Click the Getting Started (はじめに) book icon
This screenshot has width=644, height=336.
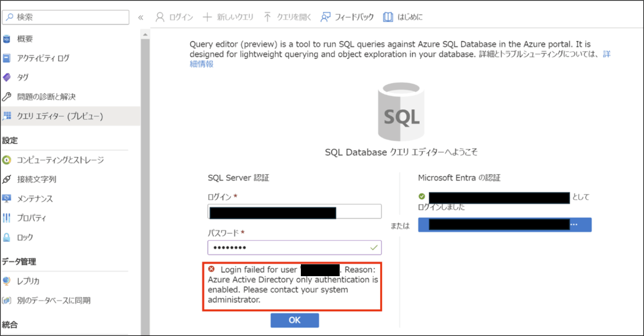(388, 17)
